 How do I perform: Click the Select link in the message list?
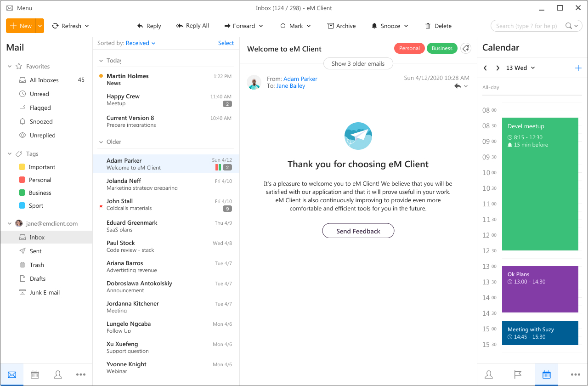tap(226, 43)
